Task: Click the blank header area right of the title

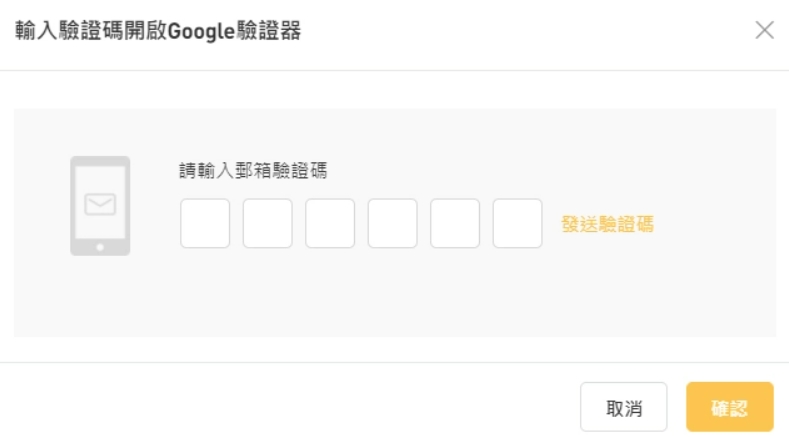Action: tap(528, 31)
